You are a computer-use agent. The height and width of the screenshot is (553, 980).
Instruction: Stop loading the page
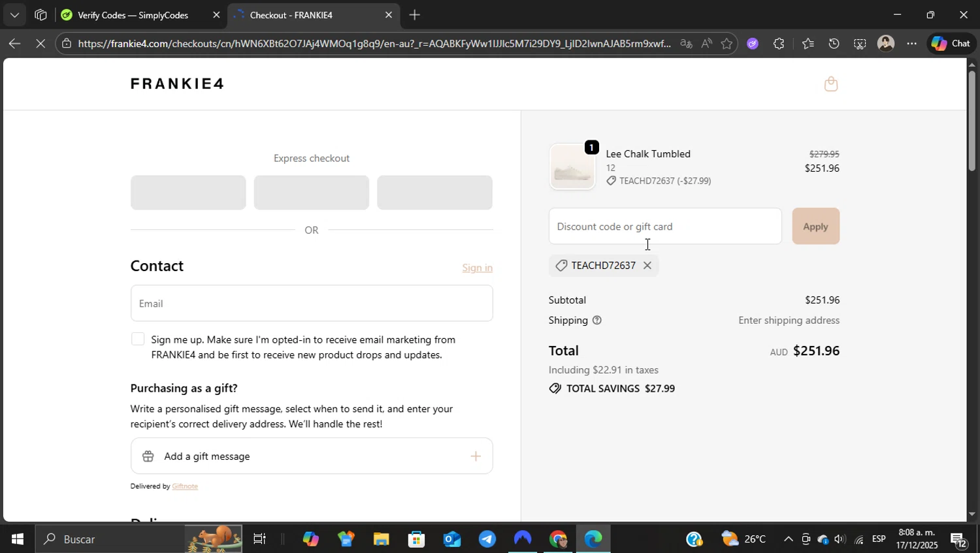coord(40,44)
